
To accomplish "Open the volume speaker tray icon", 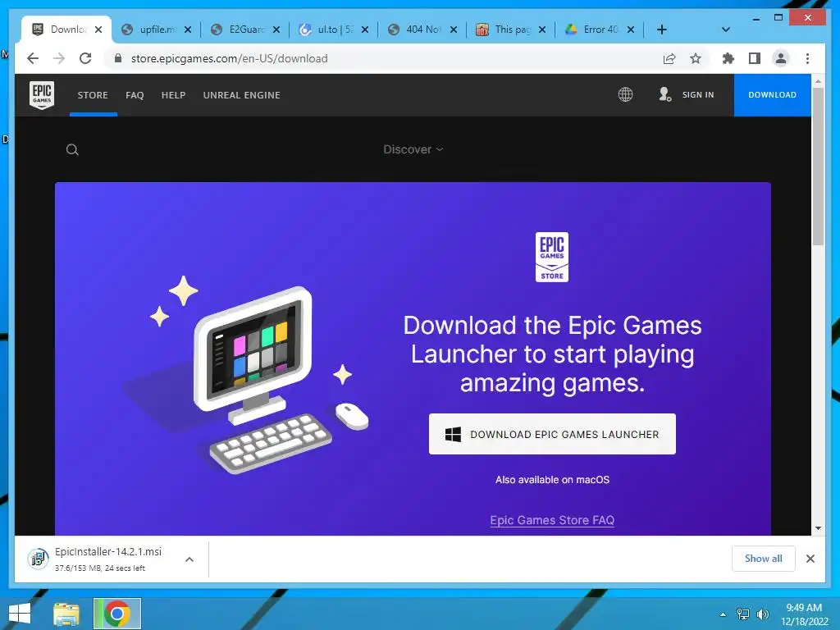I will (x=762, y=614).
